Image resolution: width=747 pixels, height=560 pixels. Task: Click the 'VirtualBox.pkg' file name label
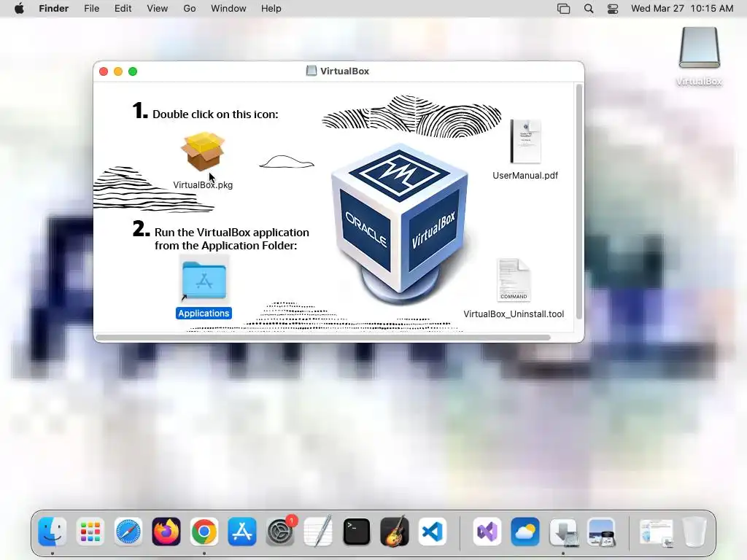[x=203, y=184]
